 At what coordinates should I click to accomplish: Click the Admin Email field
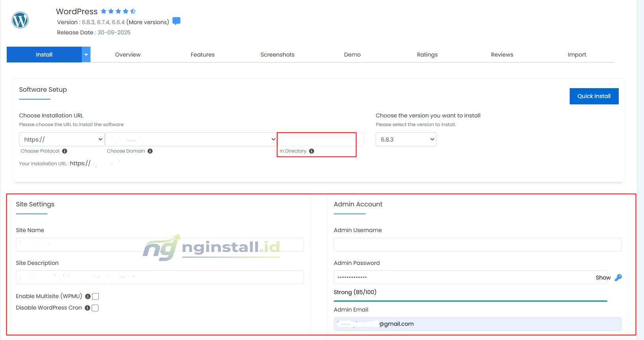(x=478, y=324)
